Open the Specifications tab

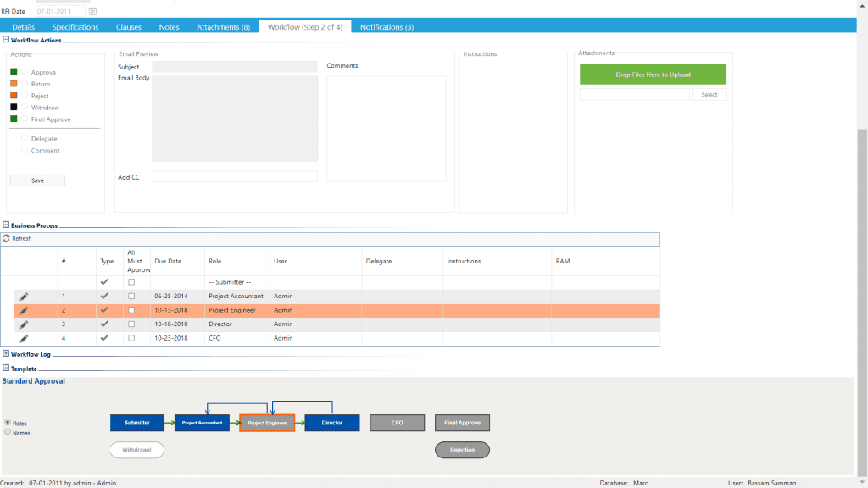tap(75, 26)
